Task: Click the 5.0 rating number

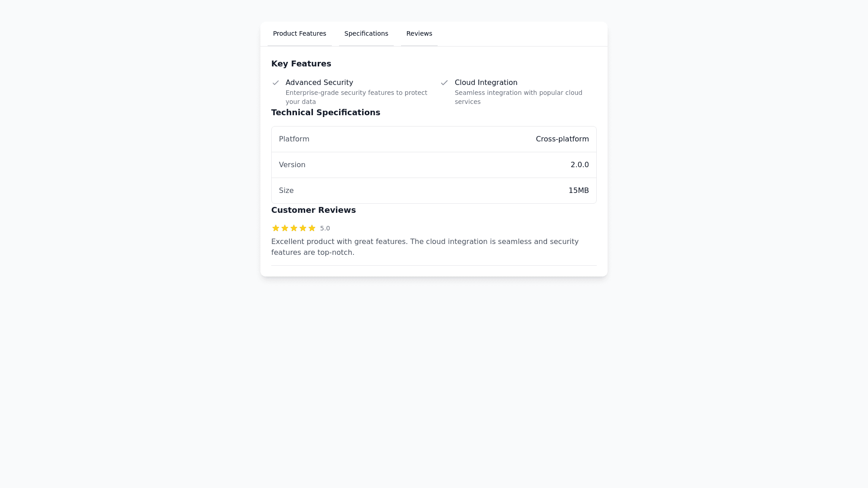Action: pyautogui.click(x=325, y=229)
